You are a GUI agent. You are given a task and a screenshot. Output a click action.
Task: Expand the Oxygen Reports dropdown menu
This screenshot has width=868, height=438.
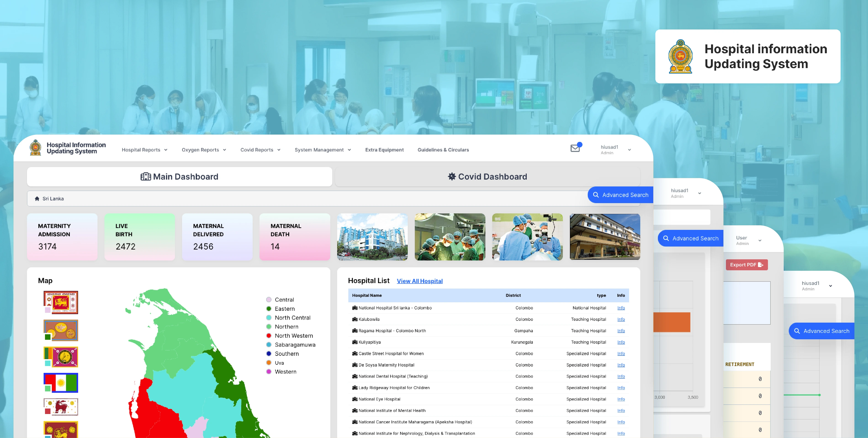204,150
